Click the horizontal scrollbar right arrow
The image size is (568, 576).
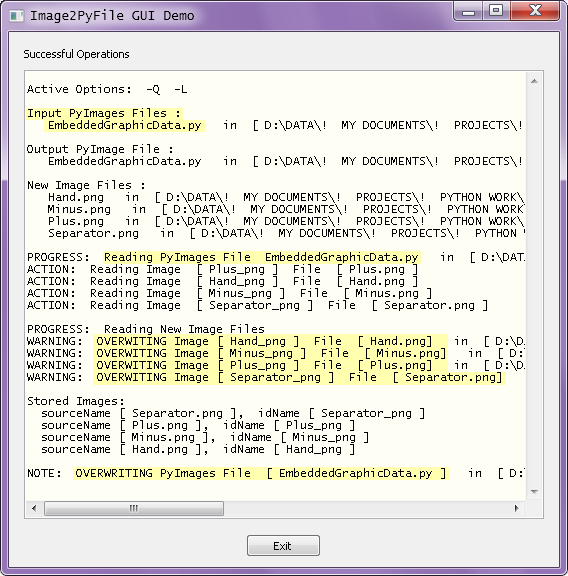pyautogui.click(x=517, y=508)
